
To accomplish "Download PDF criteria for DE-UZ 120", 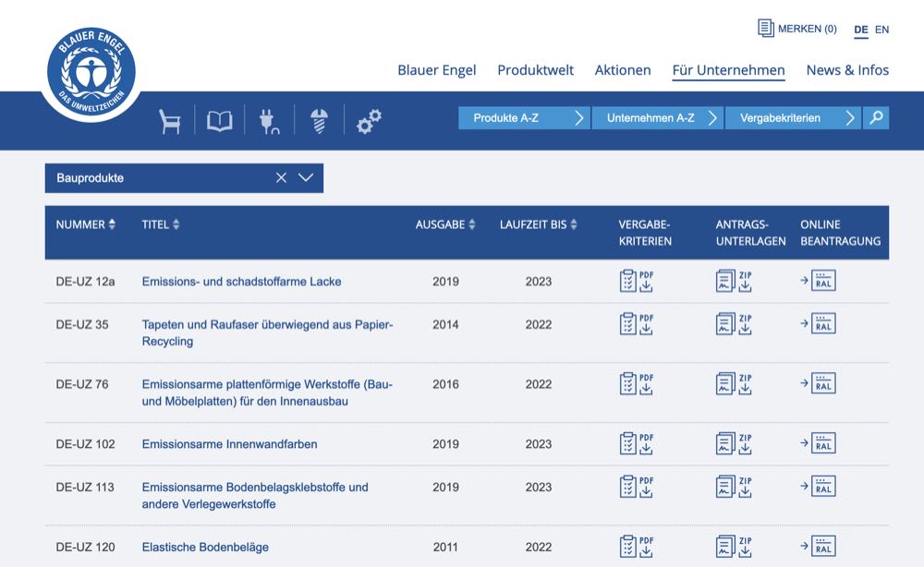I will [x=637, y=547].
